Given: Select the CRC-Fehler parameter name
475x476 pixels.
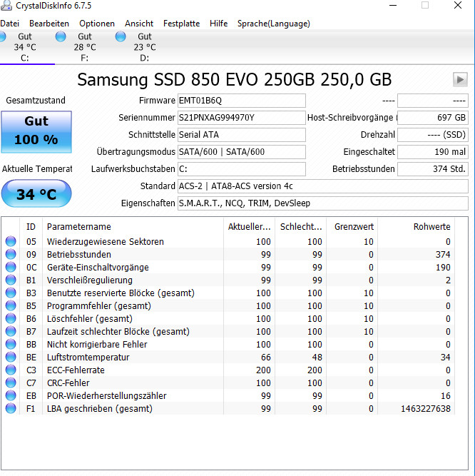Looking at the screenshot, I should 68,383.
